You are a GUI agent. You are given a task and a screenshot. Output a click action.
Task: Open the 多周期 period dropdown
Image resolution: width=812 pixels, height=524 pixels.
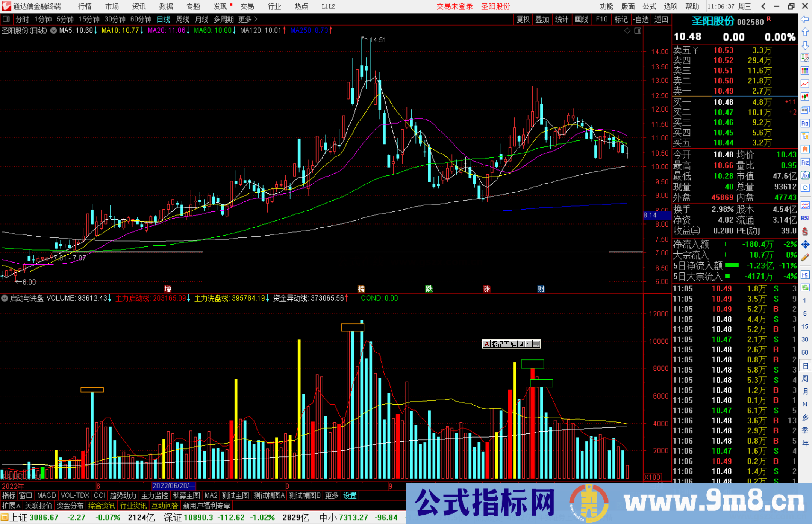click(x=223, y=19)
